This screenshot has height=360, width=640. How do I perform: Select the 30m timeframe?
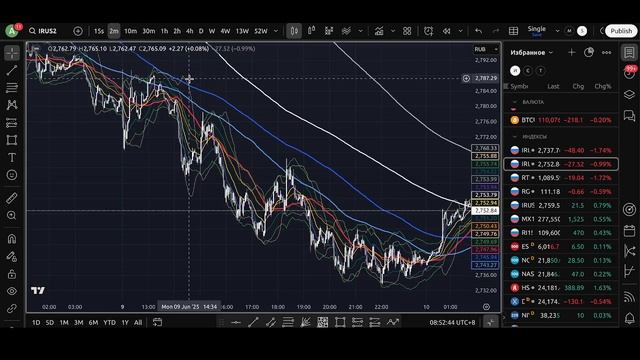pyautogui.click(x=149, y=31)
